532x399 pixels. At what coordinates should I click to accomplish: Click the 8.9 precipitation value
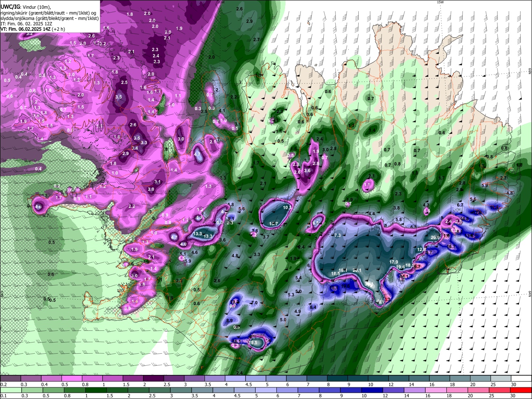229,321
